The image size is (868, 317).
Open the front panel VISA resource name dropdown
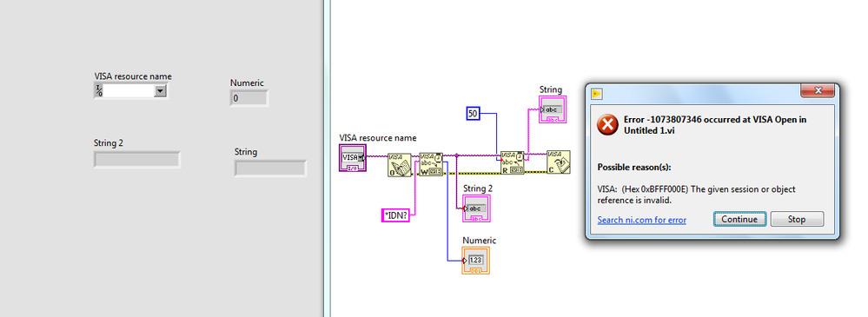(160, 90)
